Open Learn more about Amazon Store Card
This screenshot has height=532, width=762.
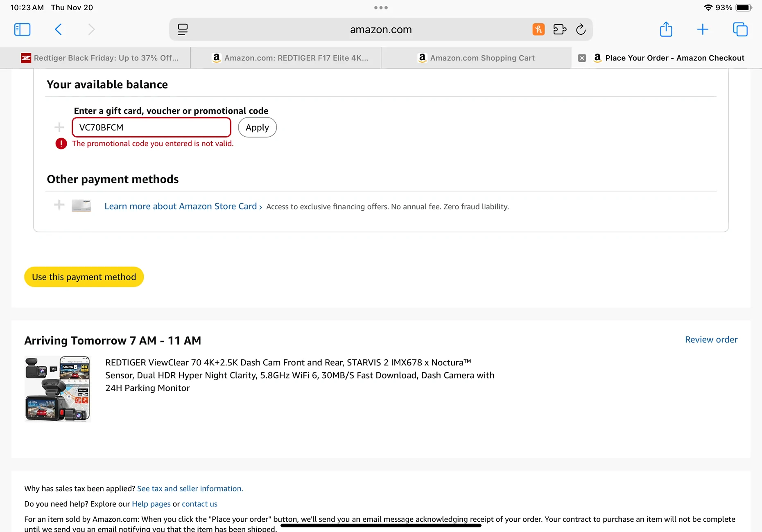pyautogui.click(x=183, y=206)
